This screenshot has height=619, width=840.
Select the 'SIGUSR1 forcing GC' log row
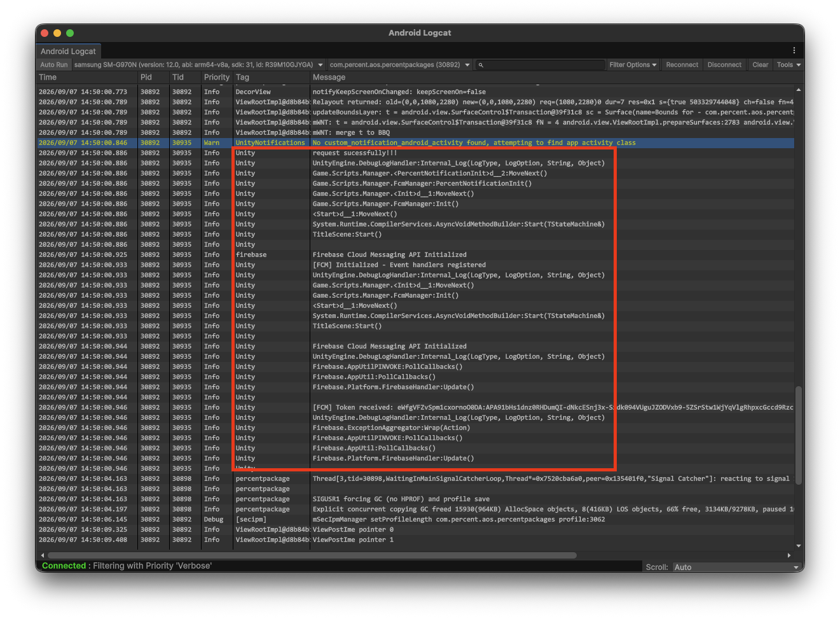tap(415, 499)
